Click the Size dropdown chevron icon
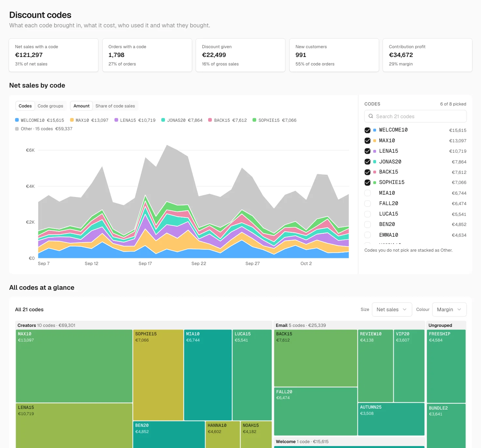This screenshot has height=448, width=481. [404, 309]
